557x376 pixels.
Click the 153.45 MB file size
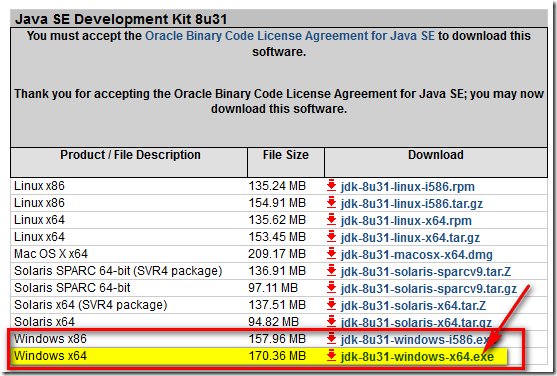(277, 237)
